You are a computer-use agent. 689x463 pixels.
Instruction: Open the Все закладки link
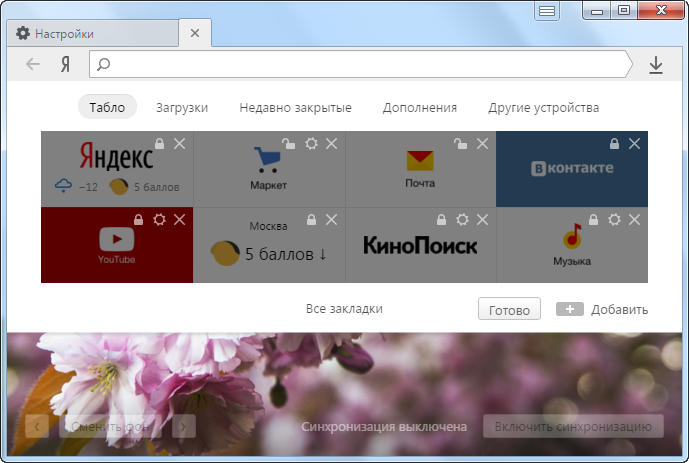[344, 309]
